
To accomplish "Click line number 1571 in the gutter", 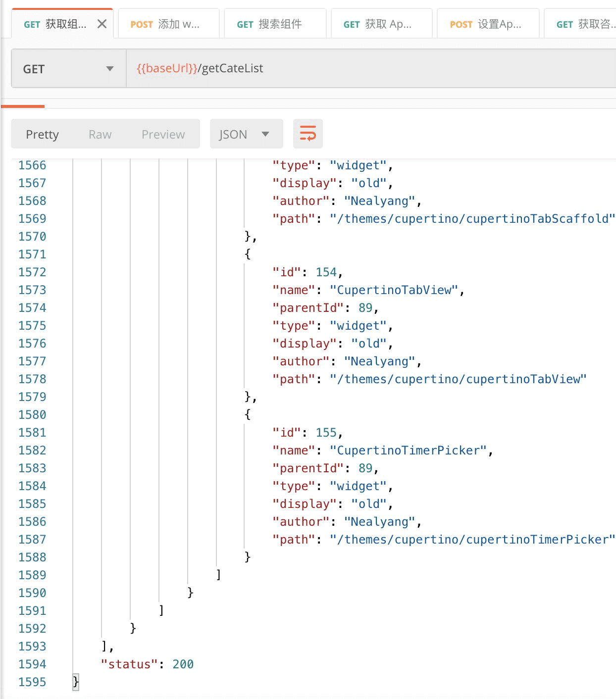I will pyautogui.click(x=32, y=254).
